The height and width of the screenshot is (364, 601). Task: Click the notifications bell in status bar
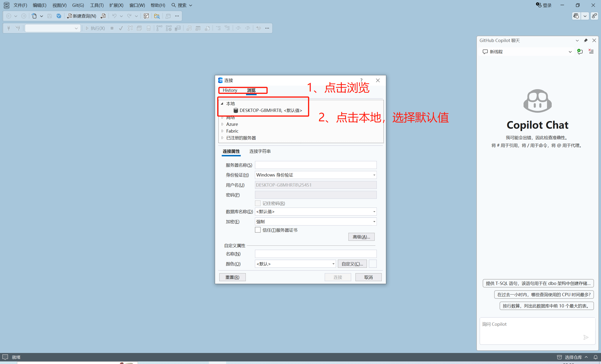point(595,357)
